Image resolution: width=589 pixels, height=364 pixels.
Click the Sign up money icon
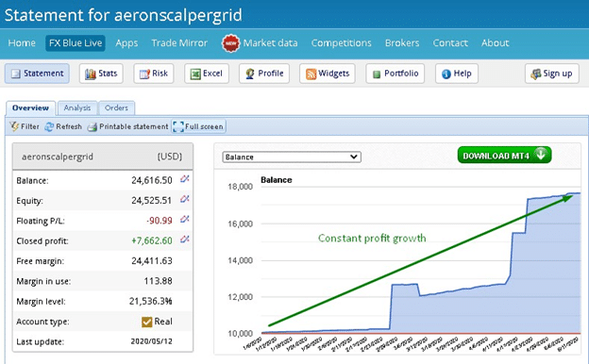click(x=536, y=74)
